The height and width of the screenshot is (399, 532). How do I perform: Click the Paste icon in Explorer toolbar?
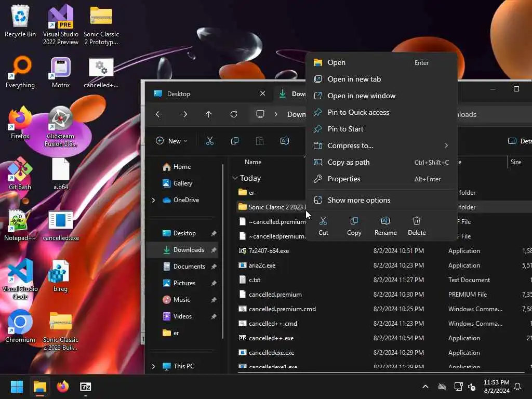(x=260, y=141)
